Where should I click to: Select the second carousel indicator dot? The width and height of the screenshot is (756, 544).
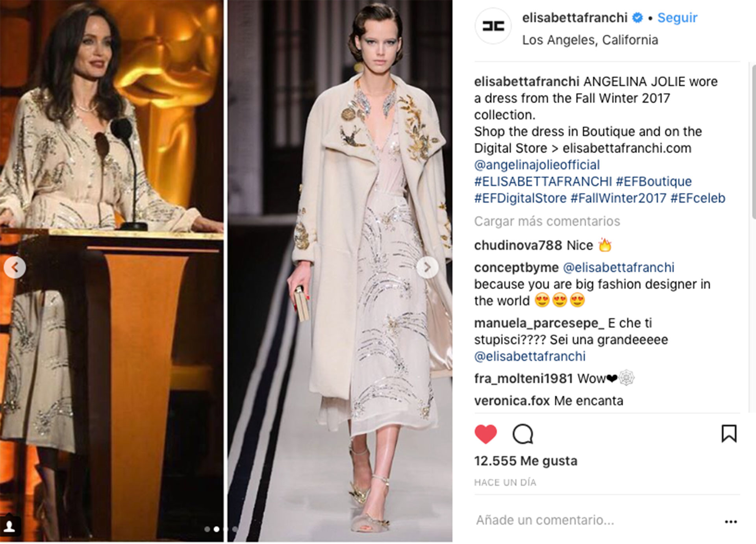[x=216, y=529]
